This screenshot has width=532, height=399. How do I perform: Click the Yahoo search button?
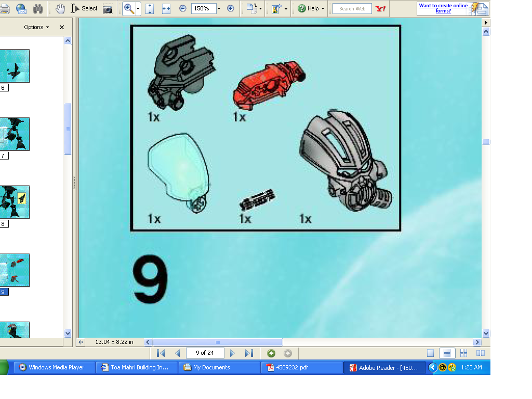381,8
